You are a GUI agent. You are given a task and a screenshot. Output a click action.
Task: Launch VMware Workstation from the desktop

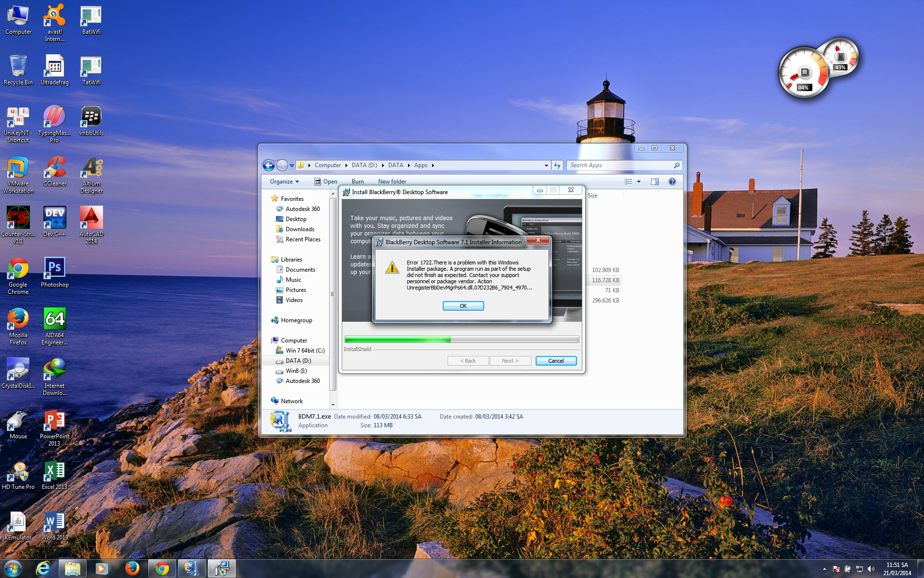pyautogui.click(x=18, y=175)
